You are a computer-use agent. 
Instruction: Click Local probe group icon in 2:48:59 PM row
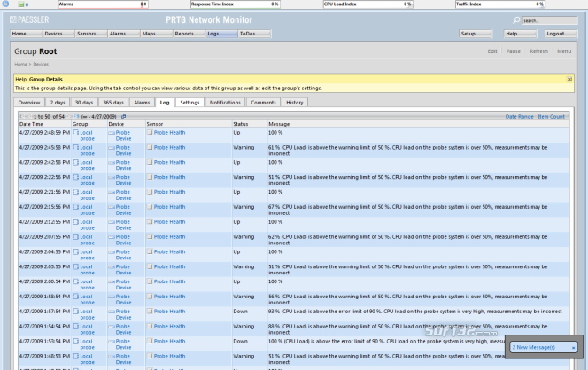tap(76, 132)
